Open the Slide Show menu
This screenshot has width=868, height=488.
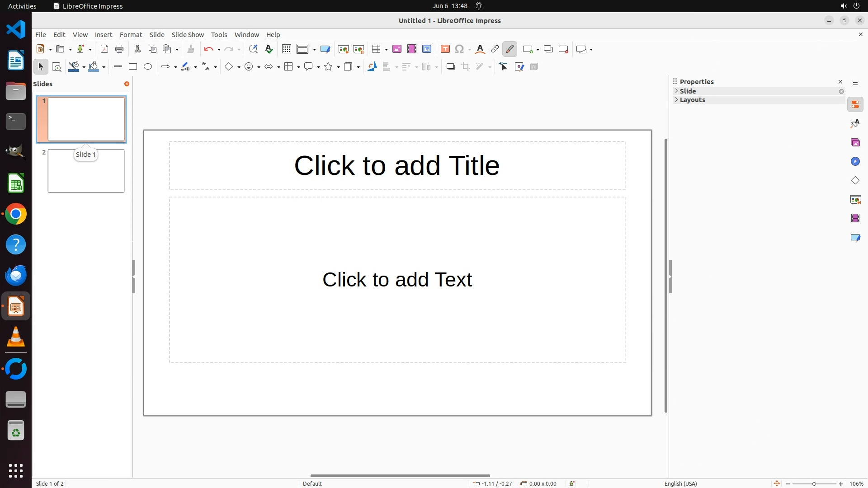point(187,35)
